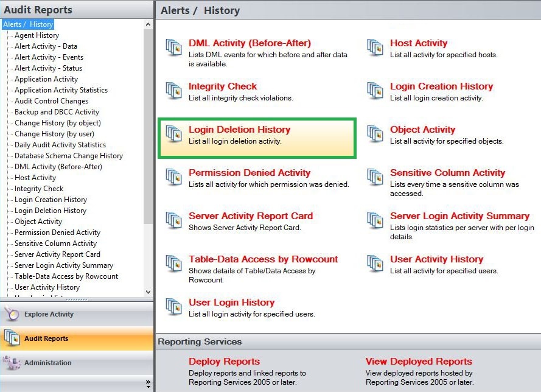541x392 pixels.
Task: Click the report icon beside Table-Data Access by Rowcount heading
Action: (173, 263)
